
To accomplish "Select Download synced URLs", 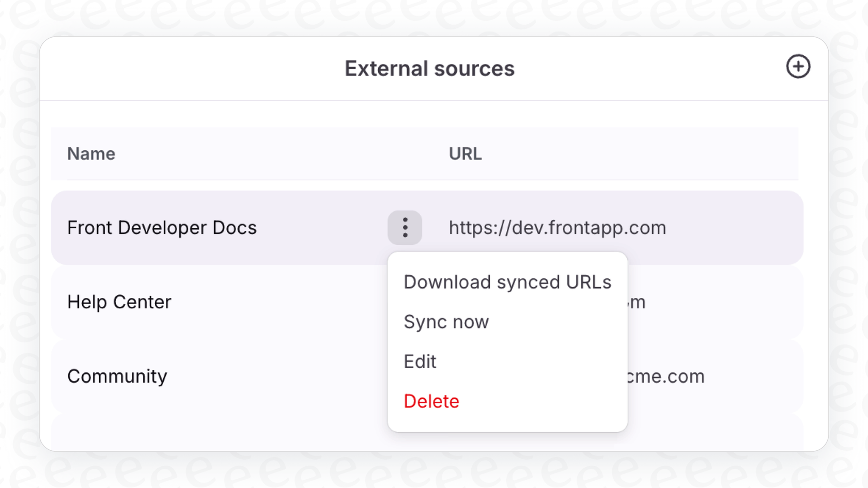I will click(x=507, y=282).
